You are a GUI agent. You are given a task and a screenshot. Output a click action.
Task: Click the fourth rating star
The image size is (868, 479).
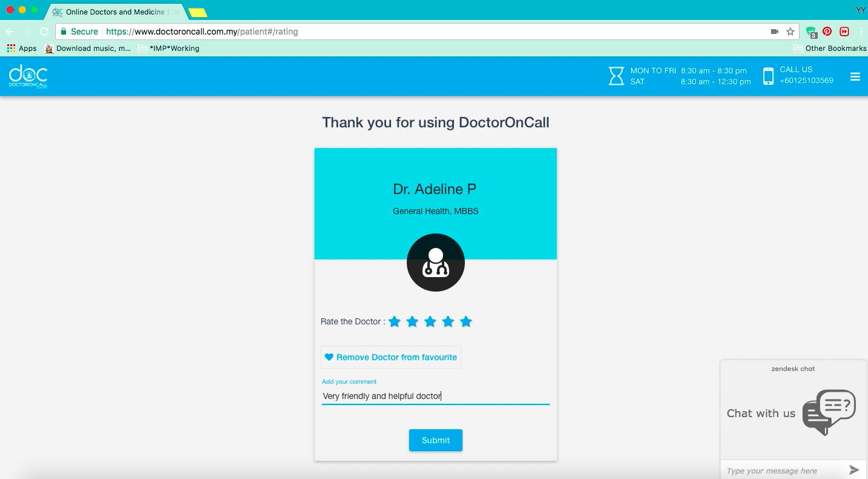pos(448,321)
